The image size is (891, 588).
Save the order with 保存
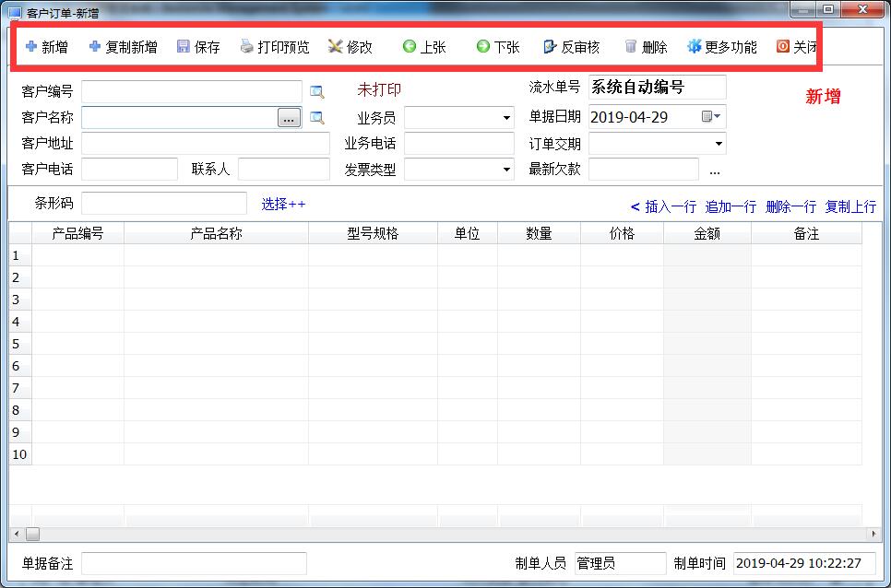point(198,47)
